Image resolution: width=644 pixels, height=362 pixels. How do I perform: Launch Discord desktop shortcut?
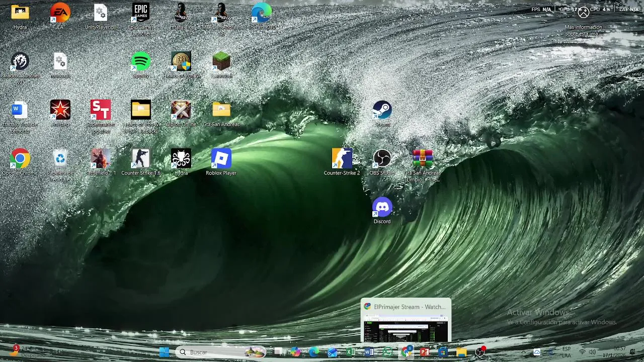(382, 211)
